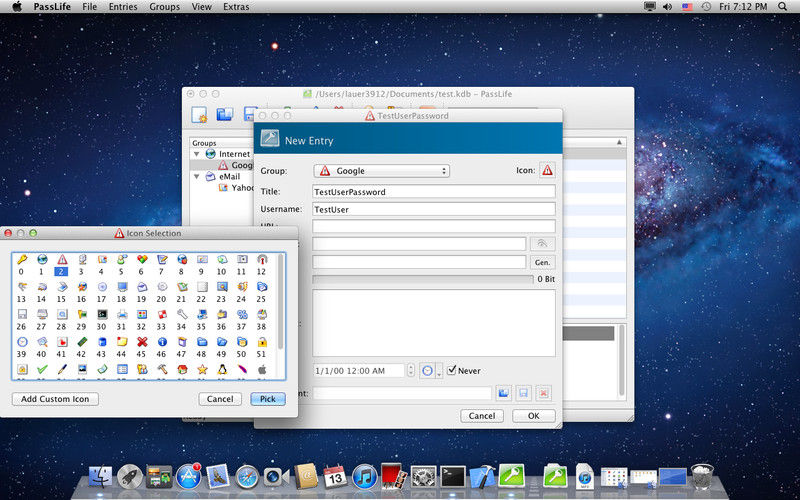The width and height of the screenshot is (800, 500).
Task: Select the padlock icon numbered 51
Action: click(262, 341)
